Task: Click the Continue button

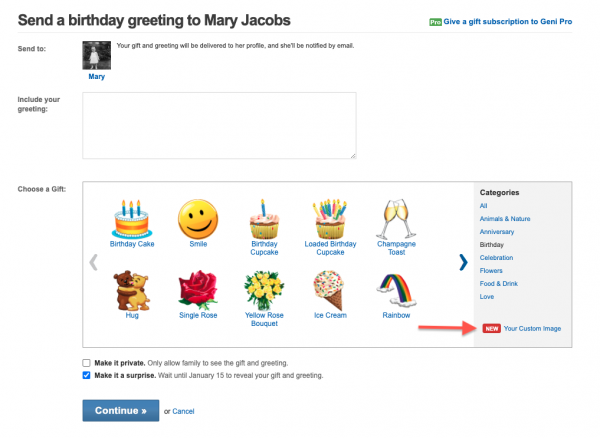Action: click(x=121, y=410)
